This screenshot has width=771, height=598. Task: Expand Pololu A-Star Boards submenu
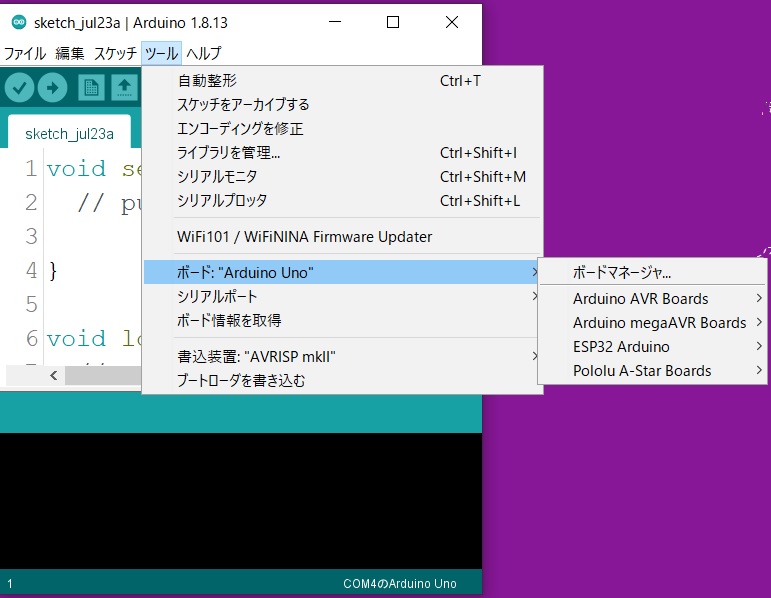click(x=652, y=370)
